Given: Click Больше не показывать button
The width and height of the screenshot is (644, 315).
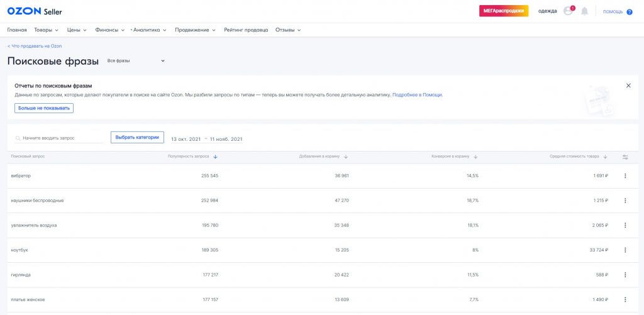Looking at the screenshot, I should [44, 108].
